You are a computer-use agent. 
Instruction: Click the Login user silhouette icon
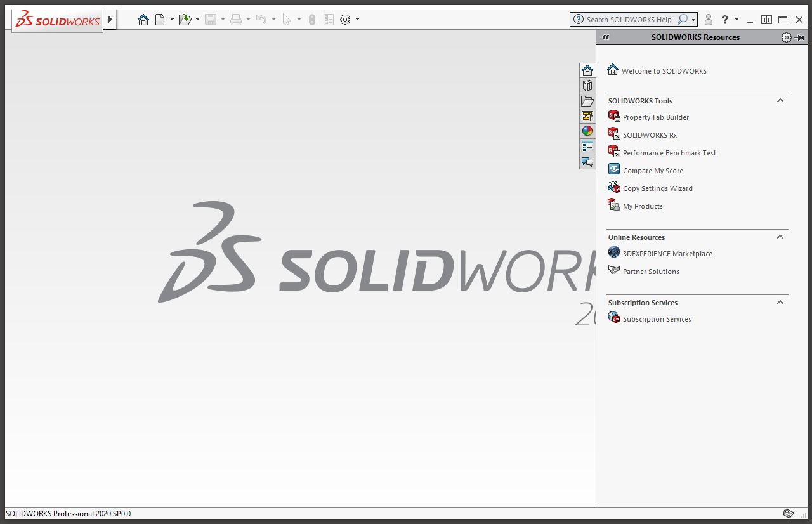[x=709, y=20]
